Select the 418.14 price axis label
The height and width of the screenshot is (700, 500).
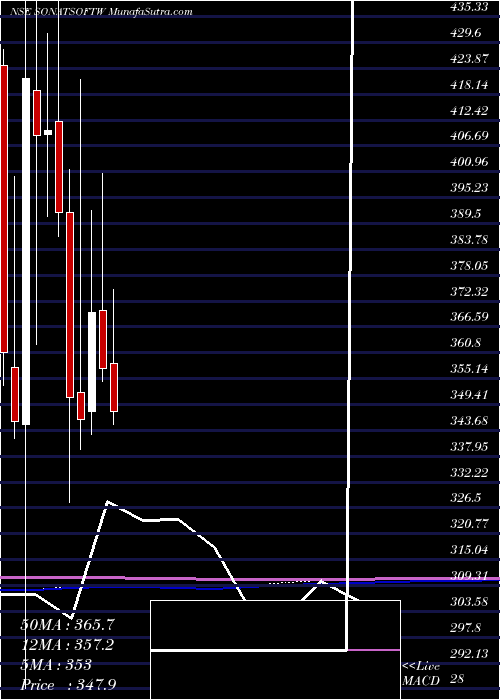467,85
